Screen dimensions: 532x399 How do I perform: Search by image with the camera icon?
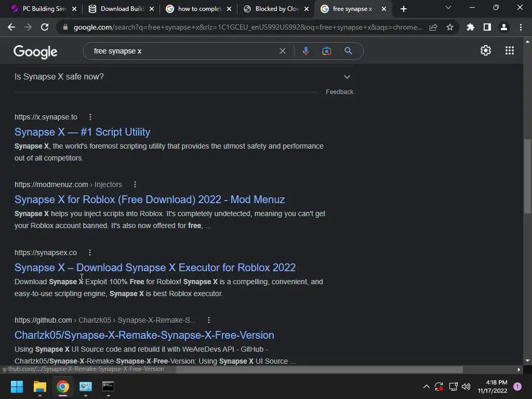[x=326, y=51]
